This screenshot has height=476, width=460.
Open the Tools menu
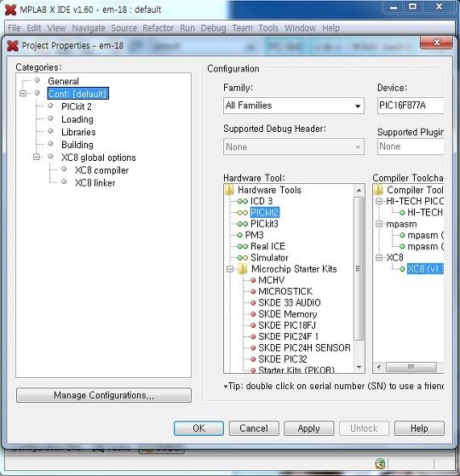point(268,28)
